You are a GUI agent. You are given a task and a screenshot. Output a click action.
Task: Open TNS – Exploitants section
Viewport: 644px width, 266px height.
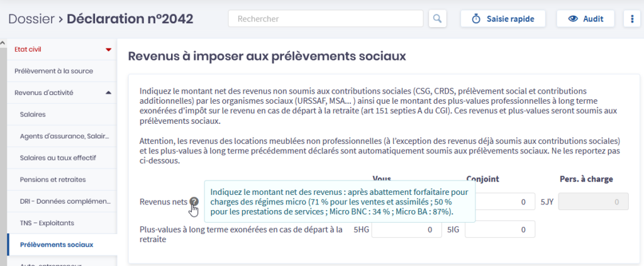click(47, 223)
